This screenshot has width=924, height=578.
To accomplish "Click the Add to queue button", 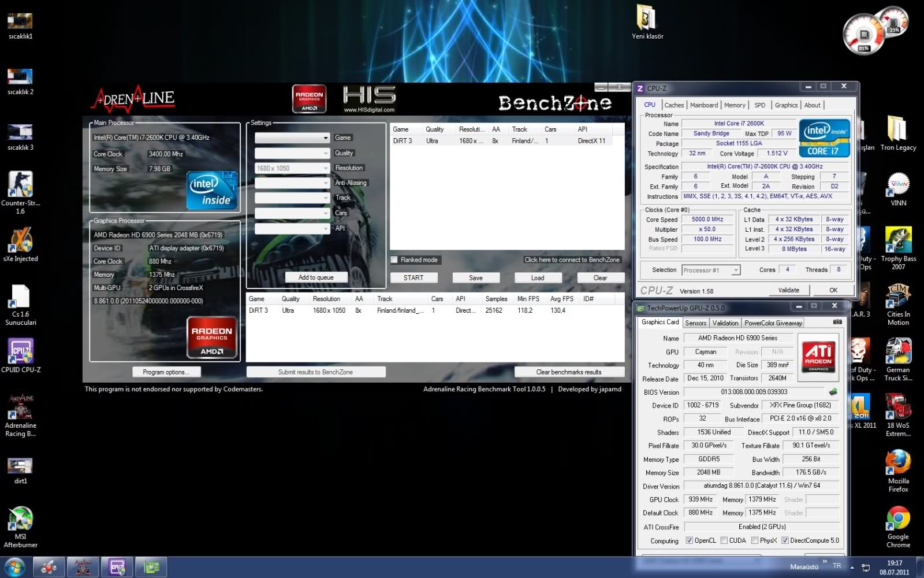I will (x=316, y=277).
